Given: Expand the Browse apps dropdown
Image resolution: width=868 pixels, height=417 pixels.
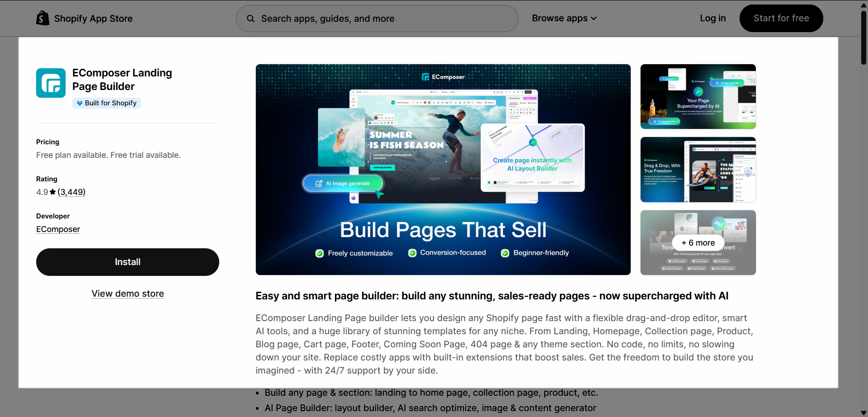Looking at the screenshot, I should point(564,18).
